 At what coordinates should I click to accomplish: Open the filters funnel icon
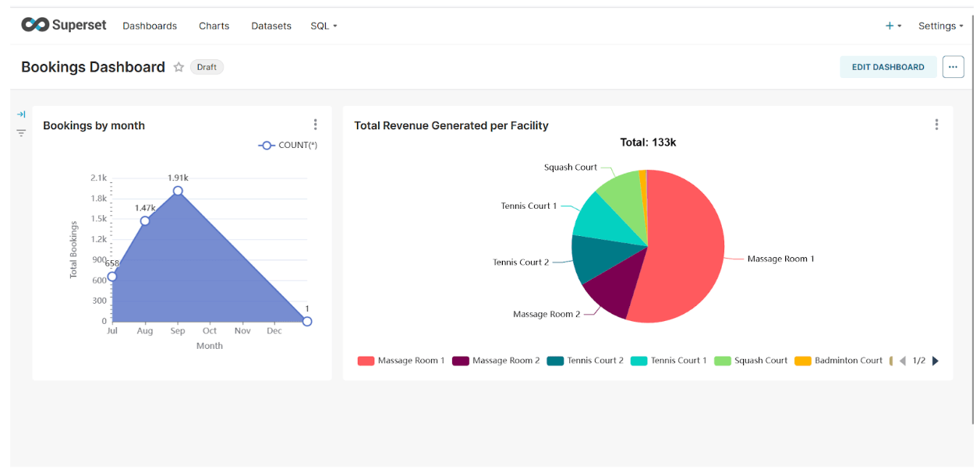pos(21,133)
